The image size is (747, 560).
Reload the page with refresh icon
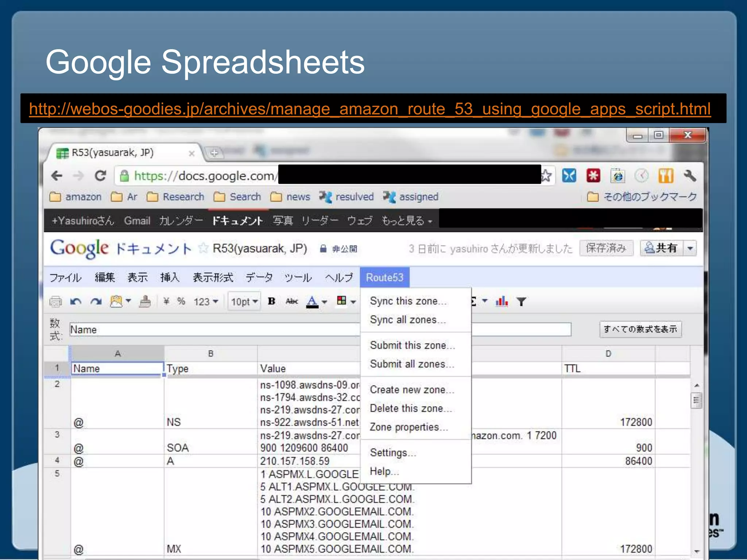[x=100, y=176]
